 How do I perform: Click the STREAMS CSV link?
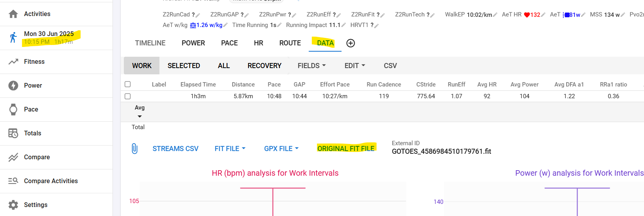175,149
